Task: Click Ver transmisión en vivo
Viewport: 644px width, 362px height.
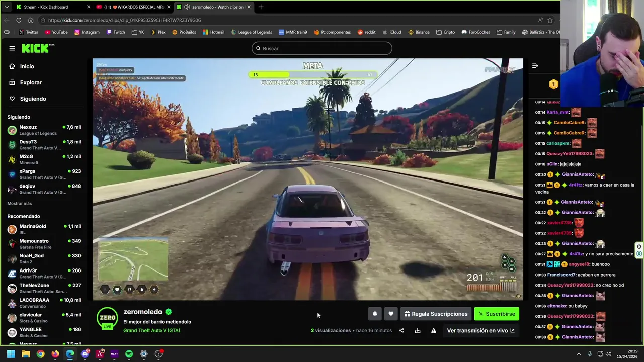Action: 480,330
